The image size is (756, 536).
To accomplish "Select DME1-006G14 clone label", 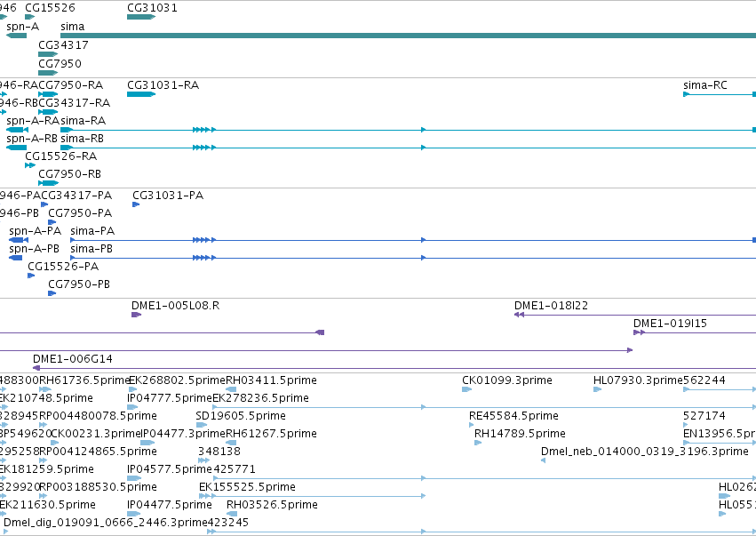I will (73, 359).
